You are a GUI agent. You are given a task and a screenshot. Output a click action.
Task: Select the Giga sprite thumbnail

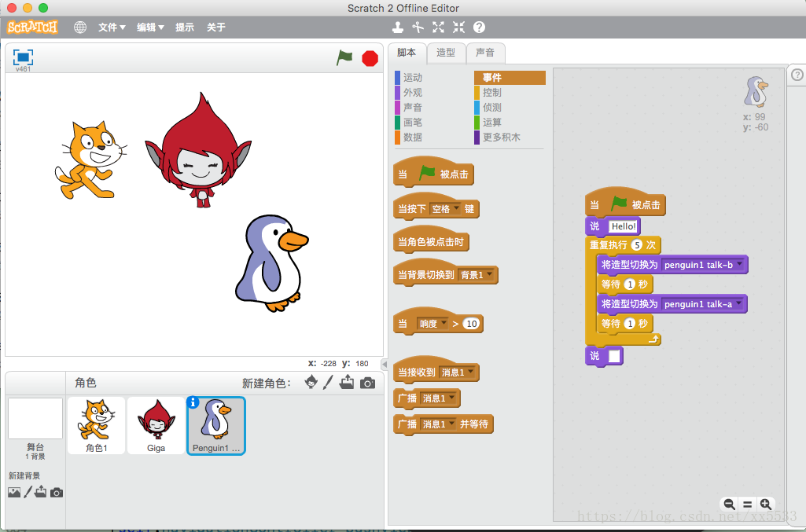click(156, 425)
